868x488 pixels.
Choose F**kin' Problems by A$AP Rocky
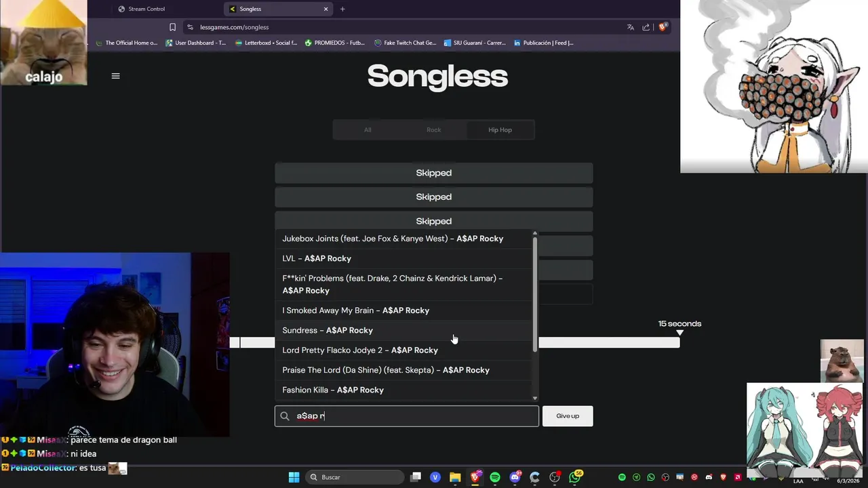403,285
